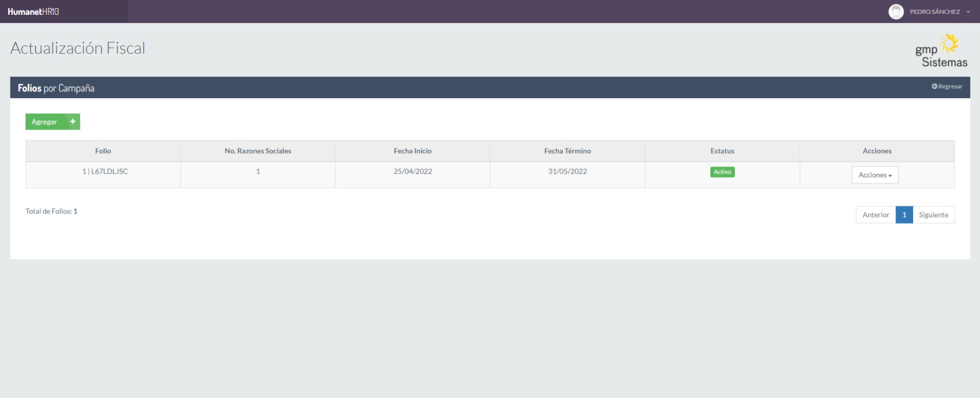The image size is (980, 398).
Task: Click the HumanetHR10 logo
Action: click(33, 12)
